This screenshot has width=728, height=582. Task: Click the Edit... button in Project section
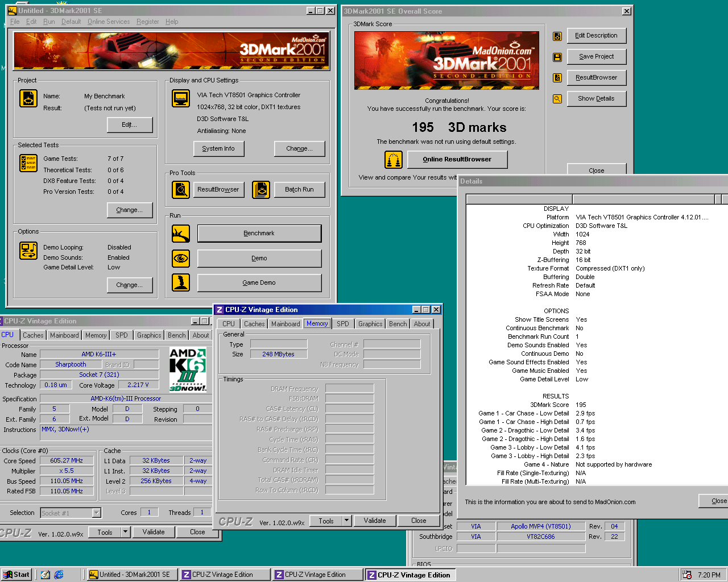(130, 125)
